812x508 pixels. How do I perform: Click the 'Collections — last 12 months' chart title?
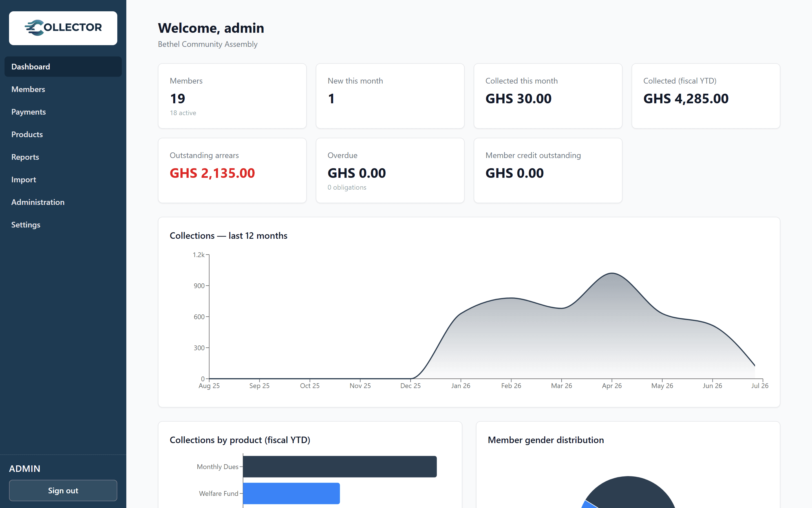click(228, 236)
